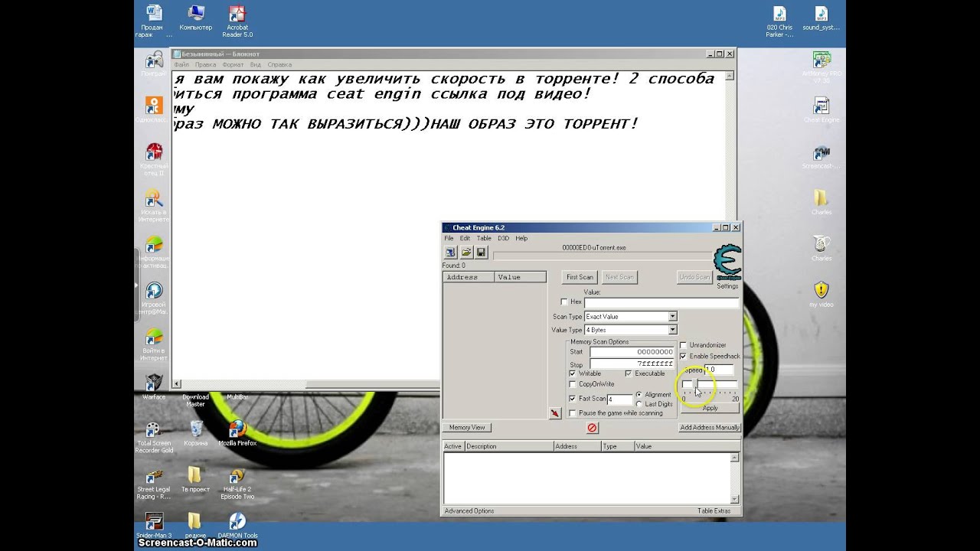
Task: Open the File menu in Cheat Engine
Action: coord(449,239)
